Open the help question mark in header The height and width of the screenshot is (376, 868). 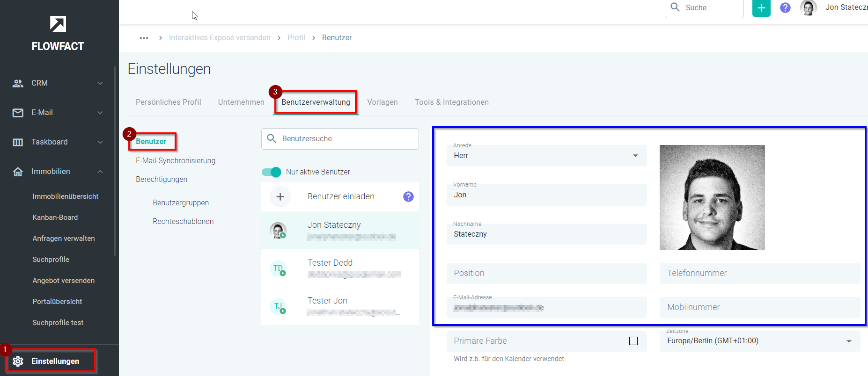(785, 7)
